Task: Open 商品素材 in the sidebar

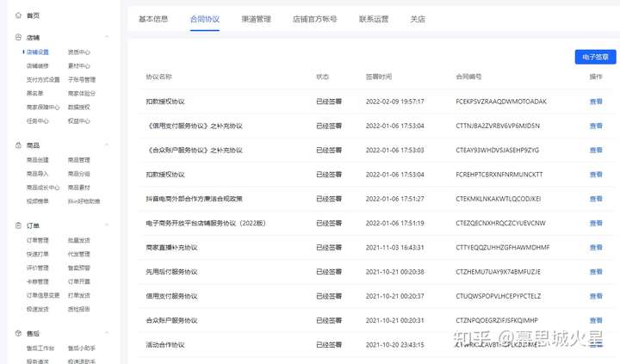Action: (78, 188)
